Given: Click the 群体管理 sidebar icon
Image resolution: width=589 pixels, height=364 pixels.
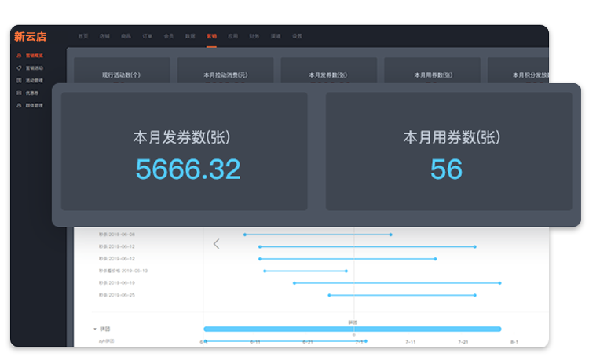Looking at the screenshot, I should pyautogui.click(x=19, y=104).
